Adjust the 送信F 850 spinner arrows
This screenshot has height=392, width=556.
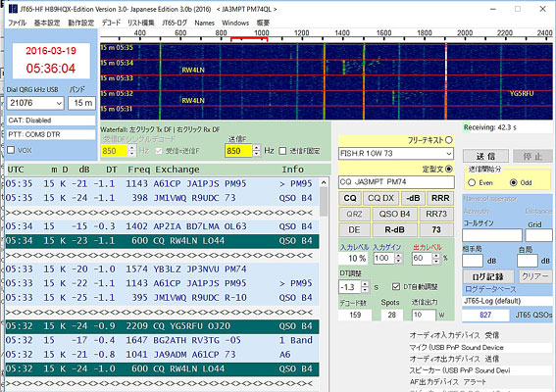click(x=256, y=151)
